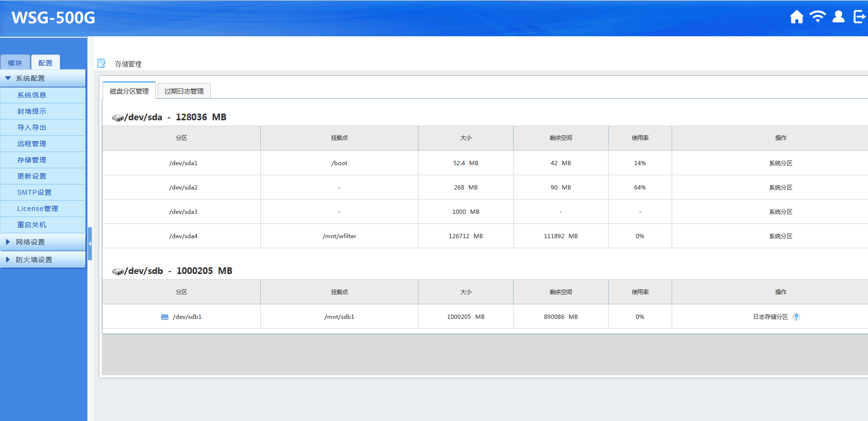868x421 pixels.
Task: Select the 模块 tab in the sidebar
Action: 15,63
